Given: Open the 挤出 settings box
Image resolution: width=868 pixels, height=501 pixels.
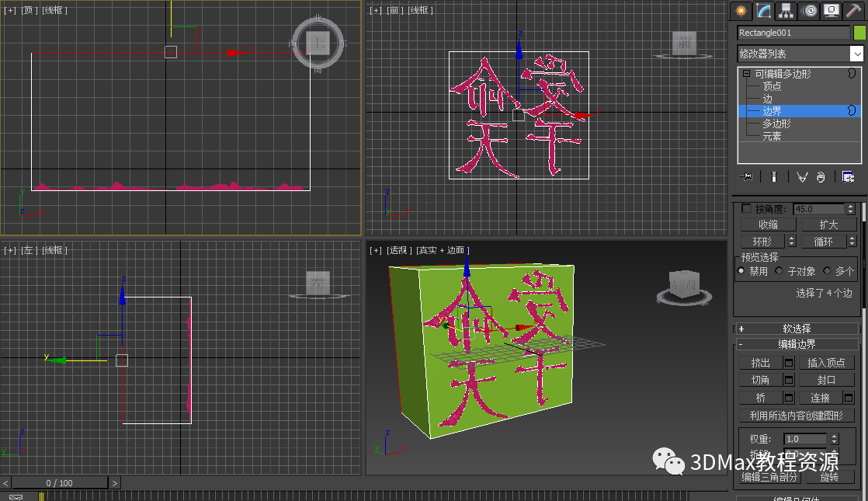Looking at the screenshot, I should (789, 364).
